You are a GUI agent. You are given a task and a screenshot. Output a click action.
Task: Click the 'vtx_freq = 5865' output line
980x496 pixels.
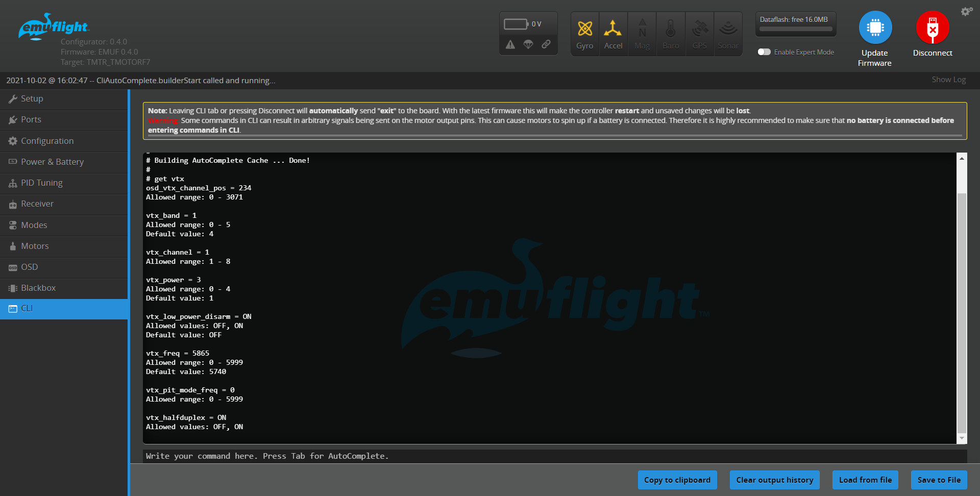pyautogui.click(x=178, y=353)
